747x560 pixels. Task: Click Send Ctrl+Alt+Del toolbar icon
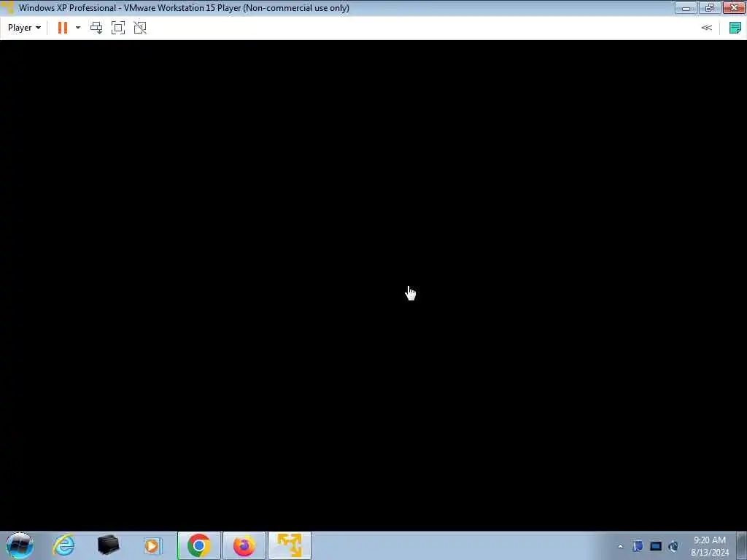click(96, 28)
